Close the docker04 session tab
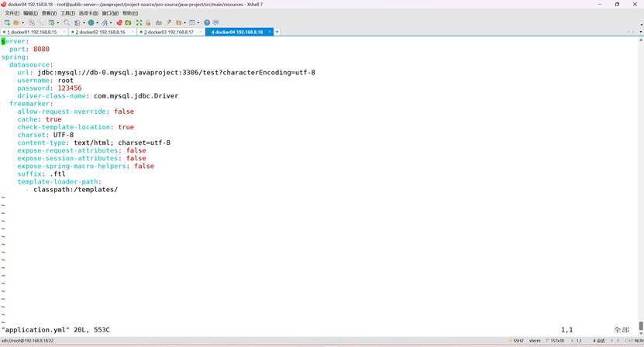The height and width of the screenshot is (347, 644). pyautogui.click(x=270, y=32)
